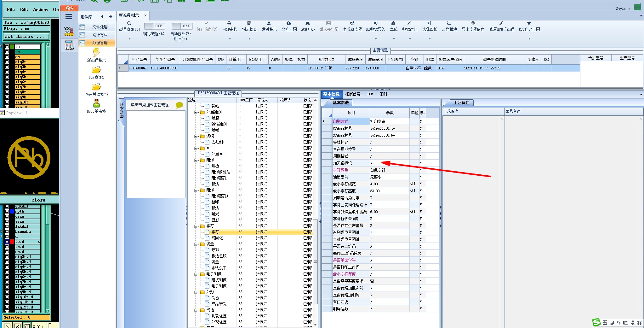The width and height of the screenshot is (644, 328).
Task: Click the 集成 download icon
Action: point(393,23)
